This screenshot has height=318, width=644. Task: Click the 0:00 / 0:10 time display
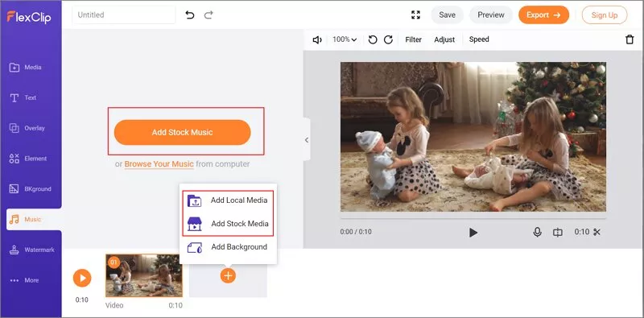tap(356, 232)
